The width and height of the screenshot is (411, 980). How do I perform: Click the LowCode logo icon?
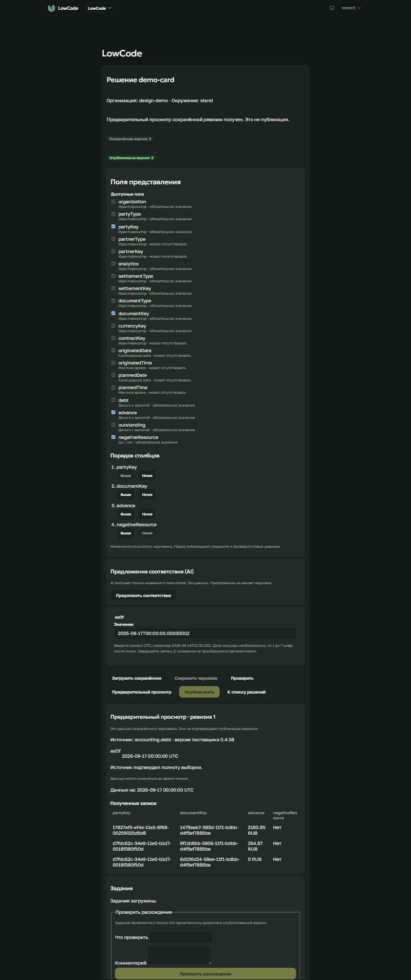[x=51, y=8]
